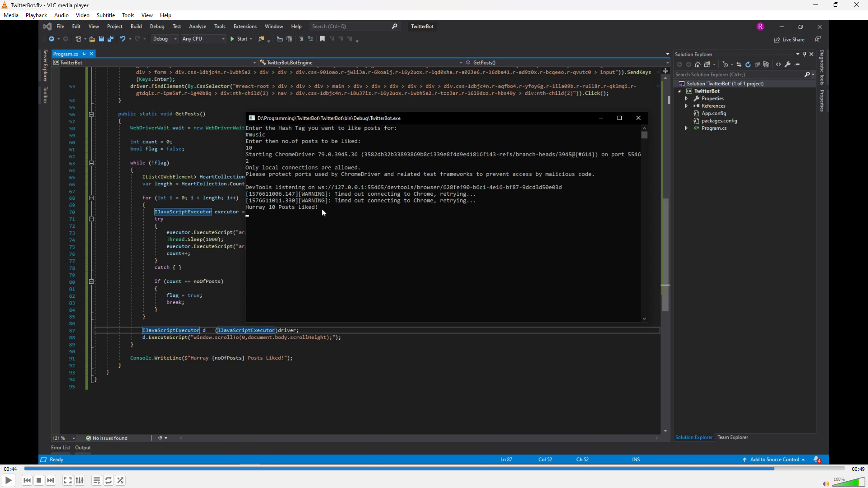Click the Navigate Backward icon

pyautogui.click(x=52, y=39)
